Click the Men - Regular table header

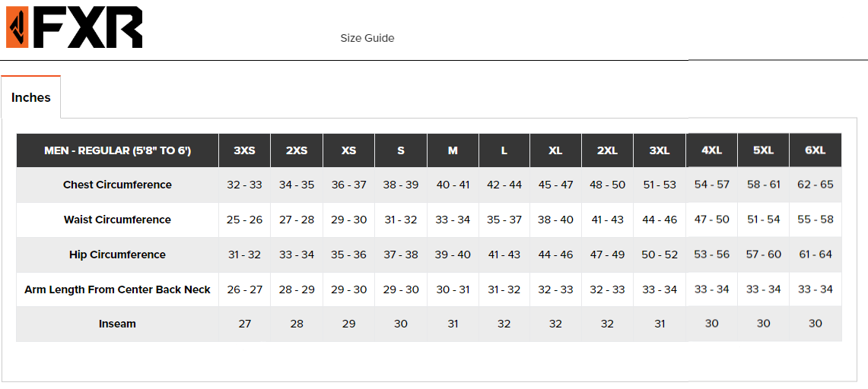[117, 150]
